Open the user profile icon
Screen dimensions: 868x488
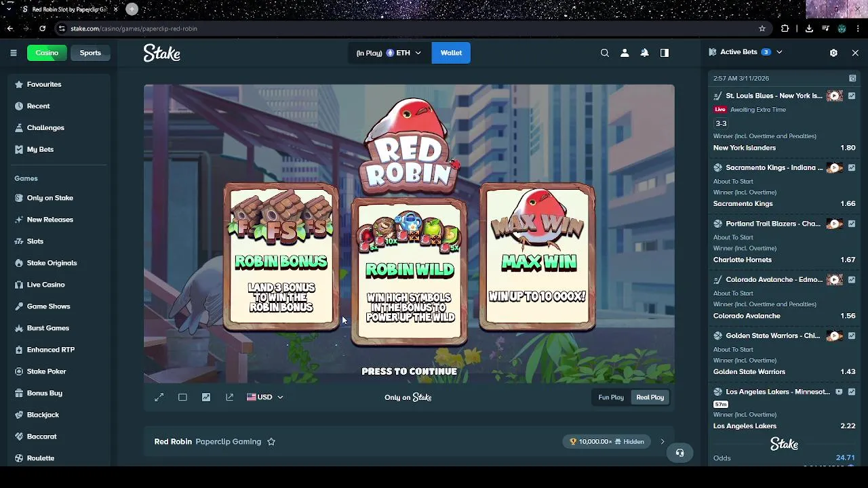(625, 53)
